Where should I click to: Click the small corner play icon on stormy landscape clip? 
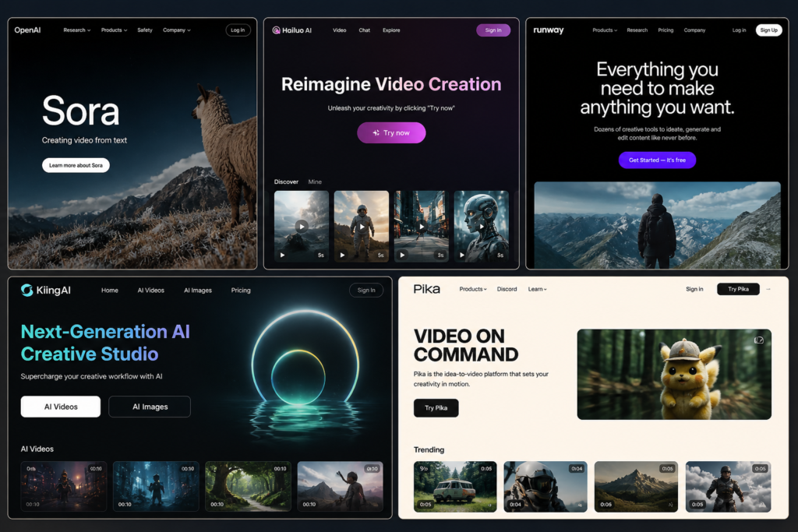click(282, 255)
